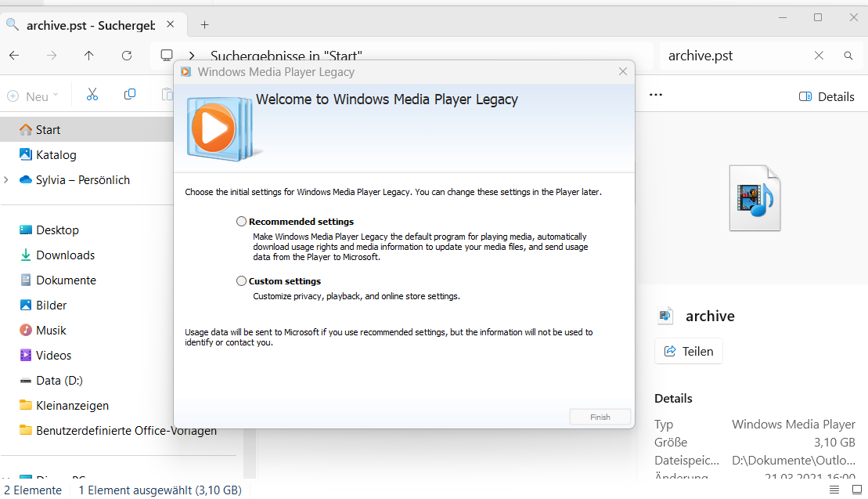
Task: Open the Neu dropdown menu
Action: click(x=33, y=96)
